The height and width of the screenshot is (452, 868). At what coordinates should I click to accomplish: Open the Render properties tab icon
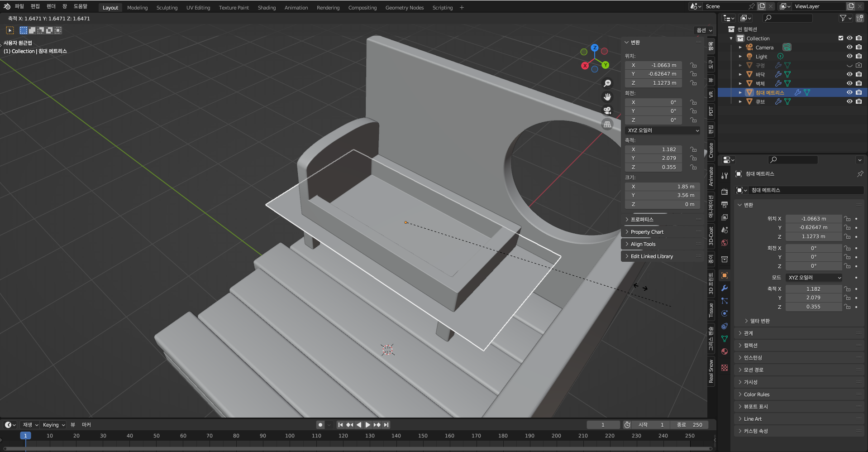point(725,192)
